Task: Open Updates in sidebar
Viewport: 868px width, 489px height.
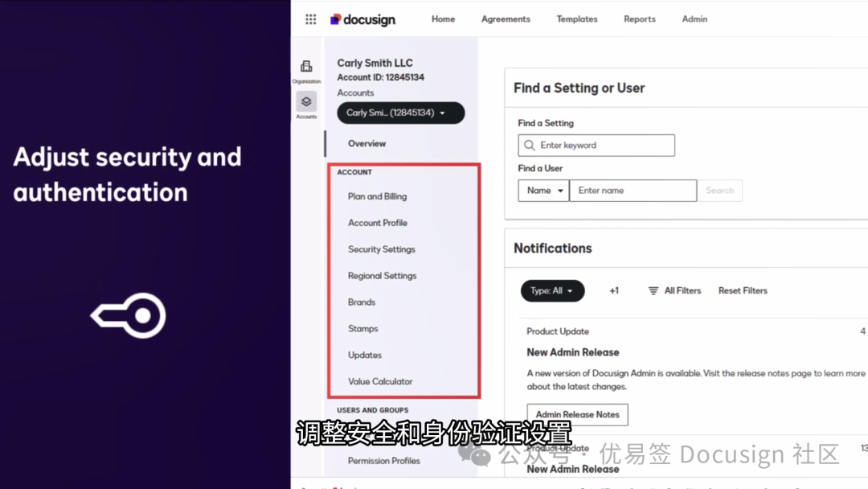Action: 364,355
